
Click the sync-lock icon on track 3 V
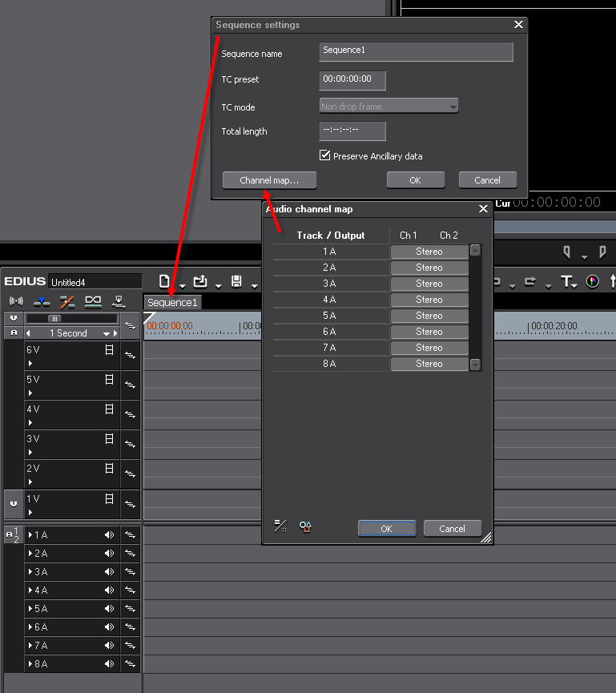130,444
